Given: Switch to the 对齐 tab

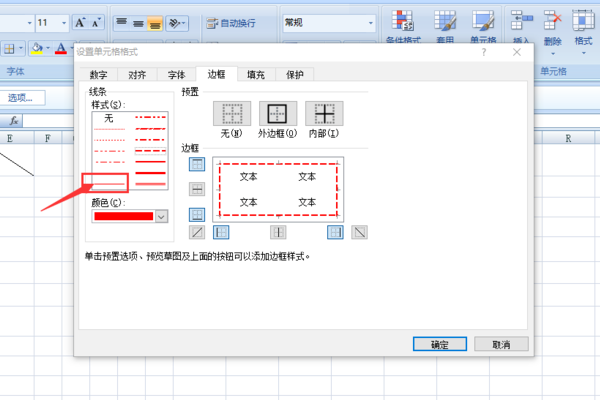Looking at the screenshot, I should [x=137, y=74].
